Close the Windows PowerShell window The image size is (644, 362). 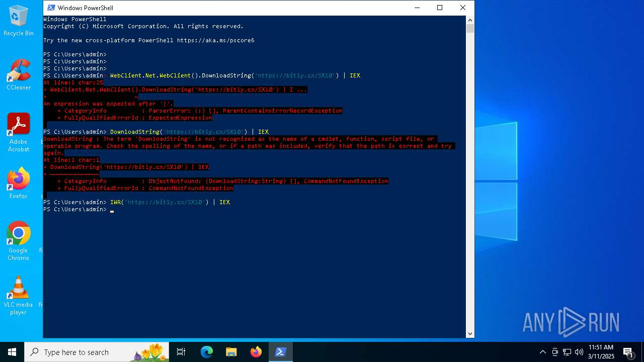click(463, 8)
